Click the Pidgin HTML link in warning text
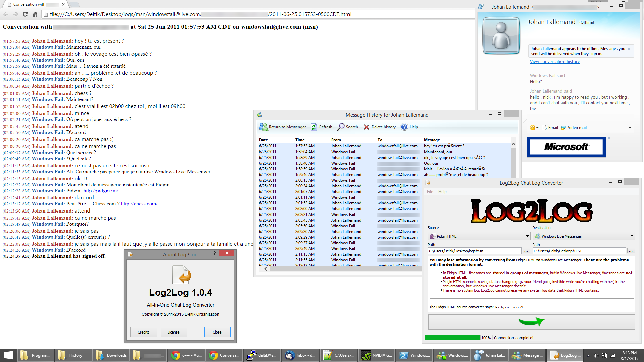 click(525, 260)
